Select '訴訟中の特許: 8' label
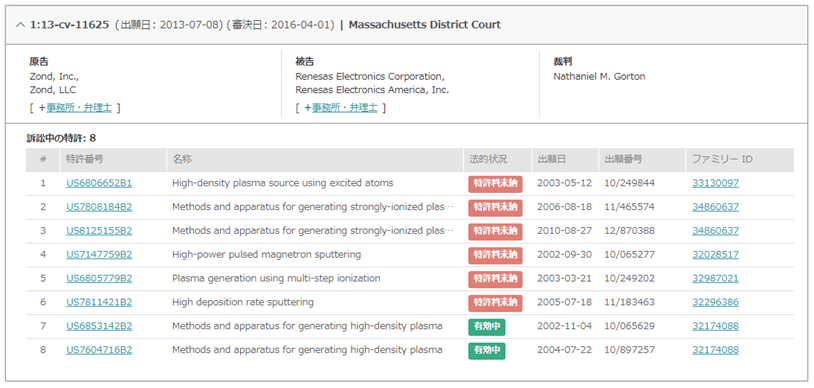Screen dimensions: 814x388 [61, 138]
